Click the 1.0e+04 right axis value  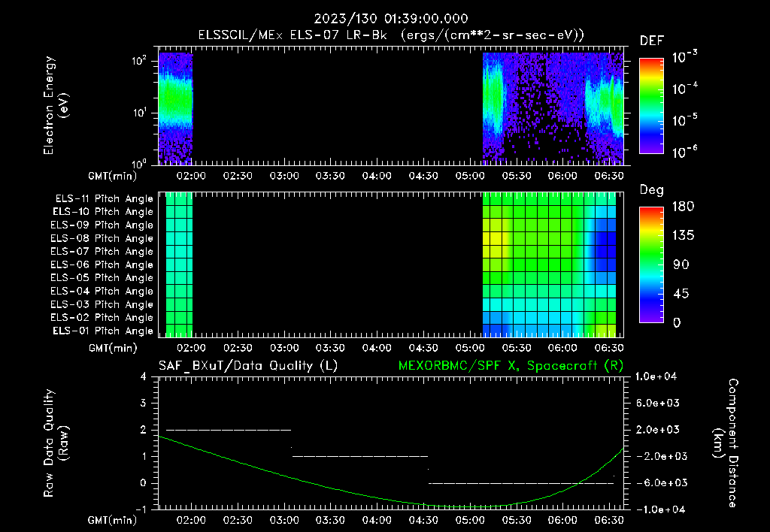pos(656,376)
